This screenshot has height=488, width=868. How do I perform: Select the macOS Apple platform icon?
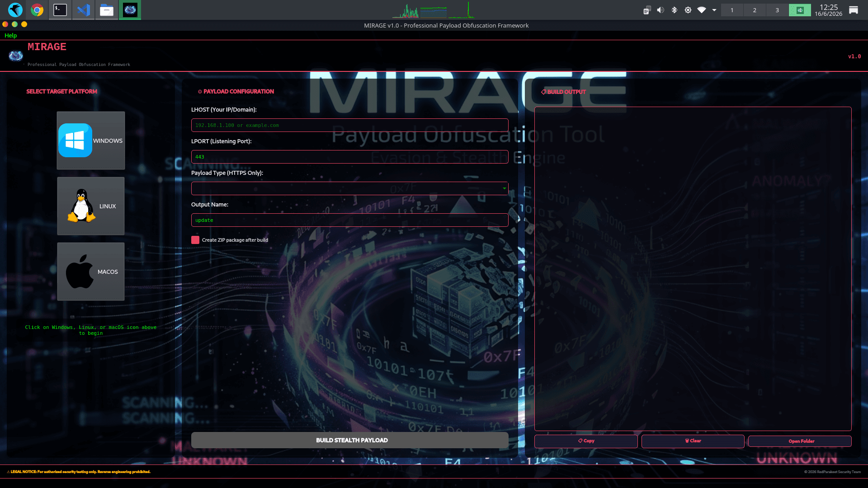tap(90, 272)
